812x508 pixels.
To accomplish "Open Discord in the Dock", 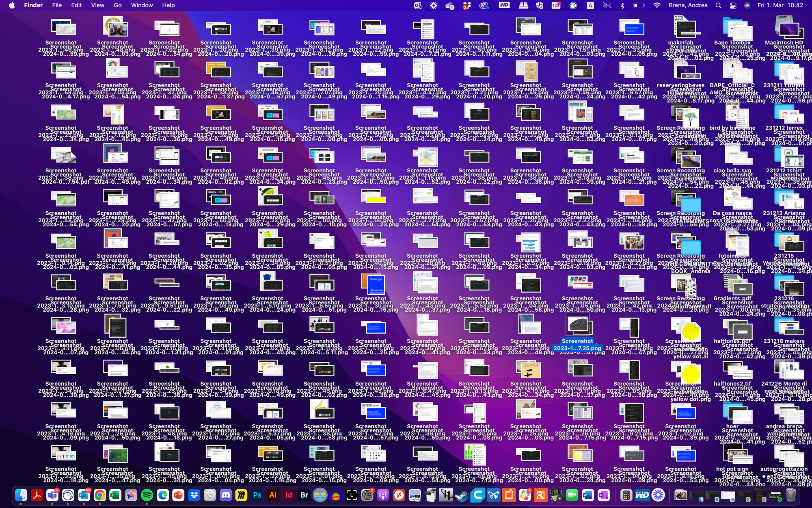I will point(226,495).
